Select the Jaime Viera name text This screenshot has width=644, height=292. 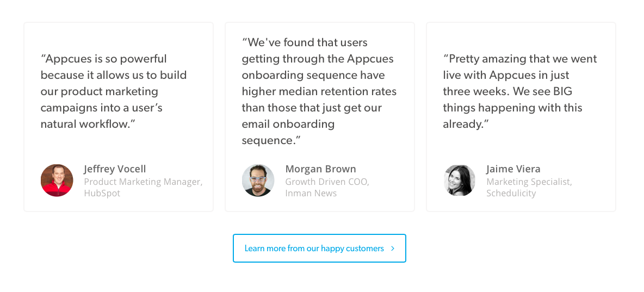pyautogui.click(x=513, y=169)
